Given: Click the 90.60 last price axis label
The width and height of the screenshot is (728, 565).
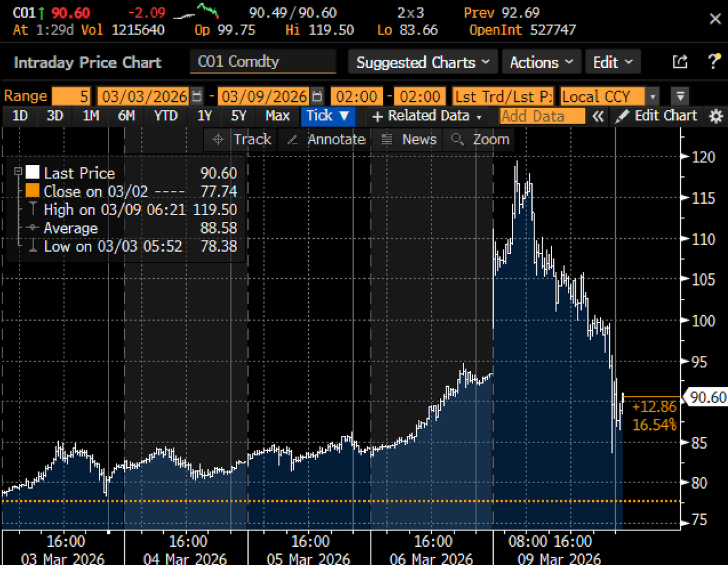Looking at the screenshot, I should [707, 398].
